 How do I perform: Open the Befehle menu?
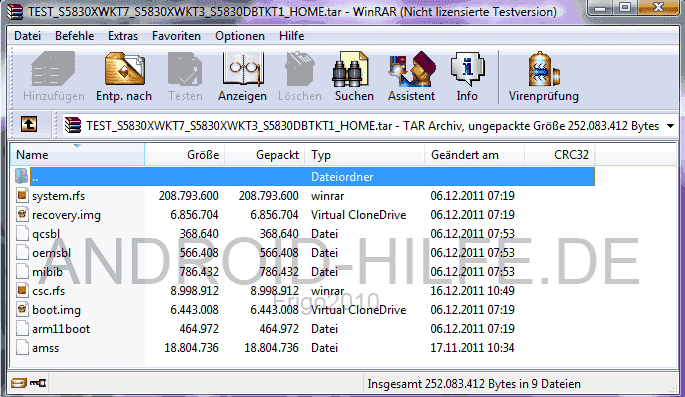click(x=74, y=36)
